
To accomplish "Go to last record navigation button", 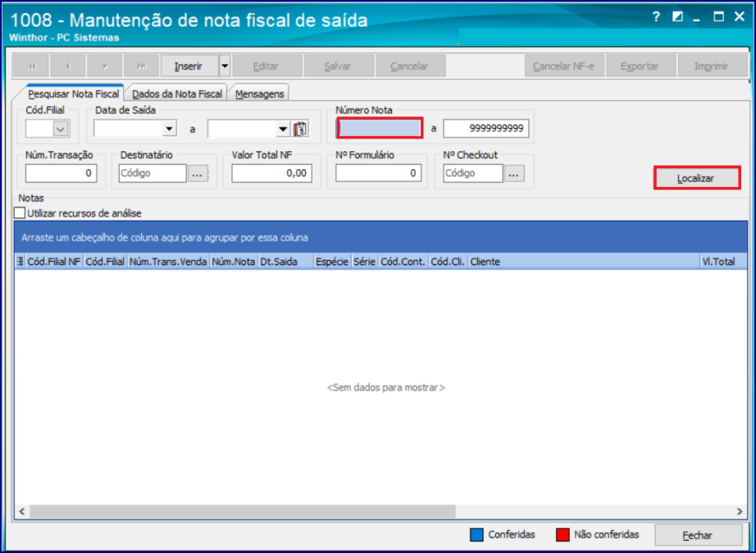I will (141, 66).
